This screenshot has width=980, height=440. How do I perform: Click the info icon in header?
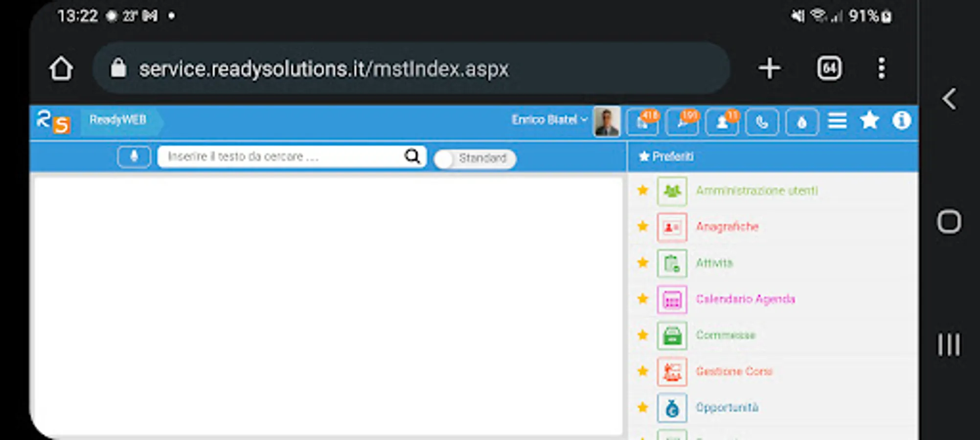[901, 120]
